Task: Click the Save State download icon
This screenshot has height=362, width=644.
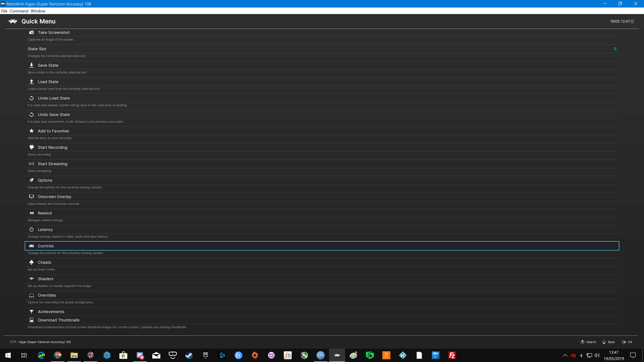Action: [x=32, y=65]
